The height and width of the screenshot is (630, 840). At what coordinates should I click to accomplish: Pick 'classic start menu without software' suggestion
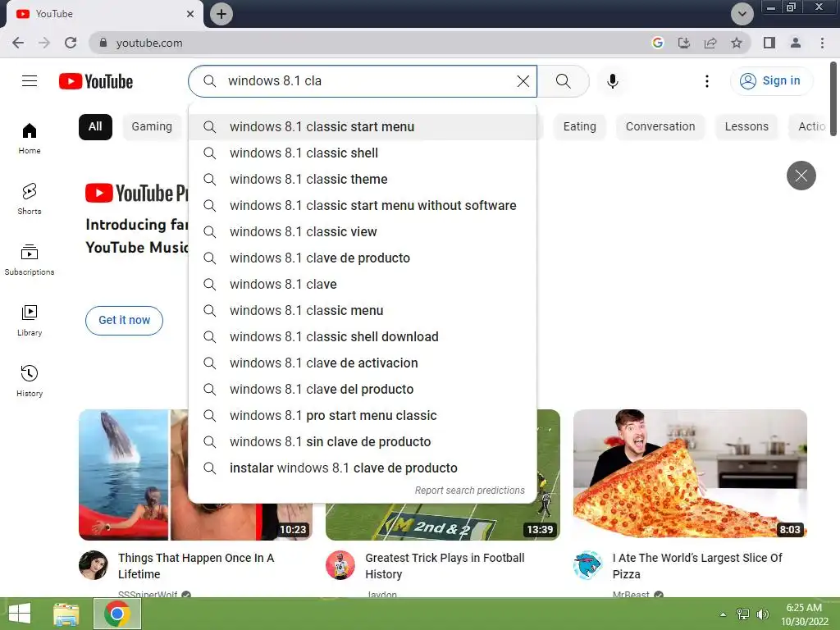coord(363,206)
